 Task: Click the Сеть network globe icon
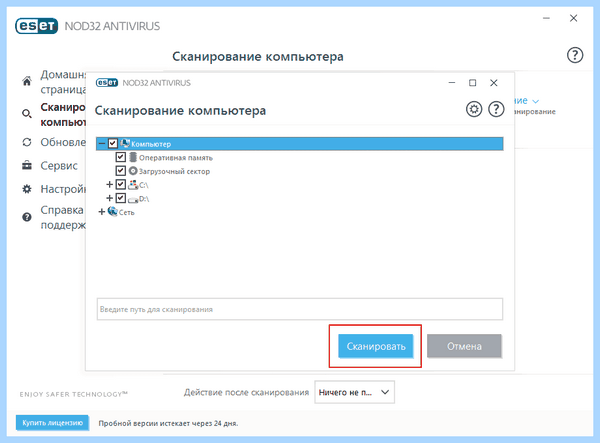point(112,211)
